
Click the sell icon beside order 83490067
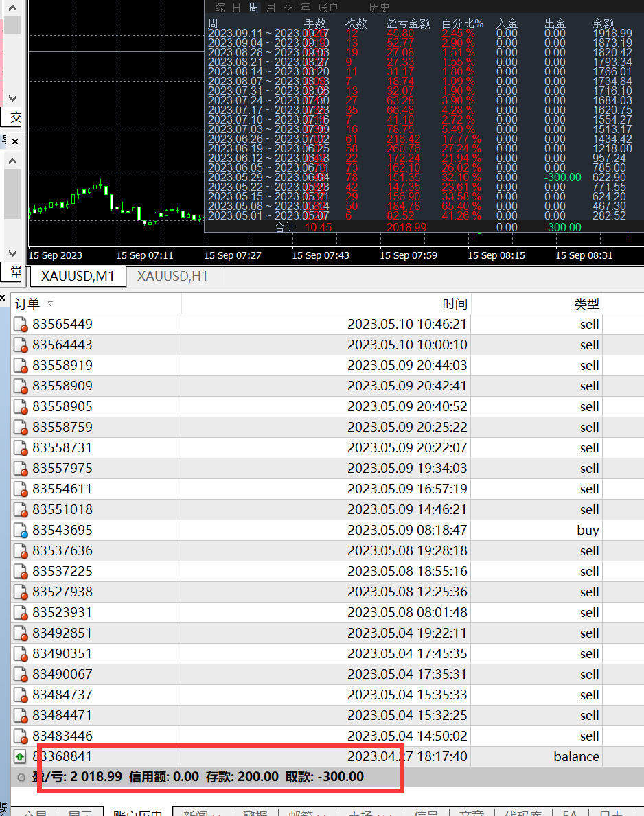[x=21, y=675]
